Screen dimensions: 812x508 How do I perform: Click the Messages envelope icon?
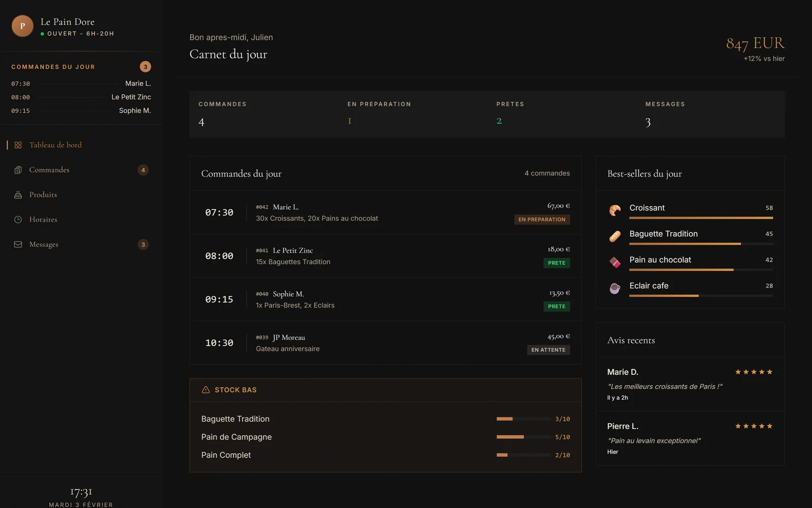coord(18,245)
